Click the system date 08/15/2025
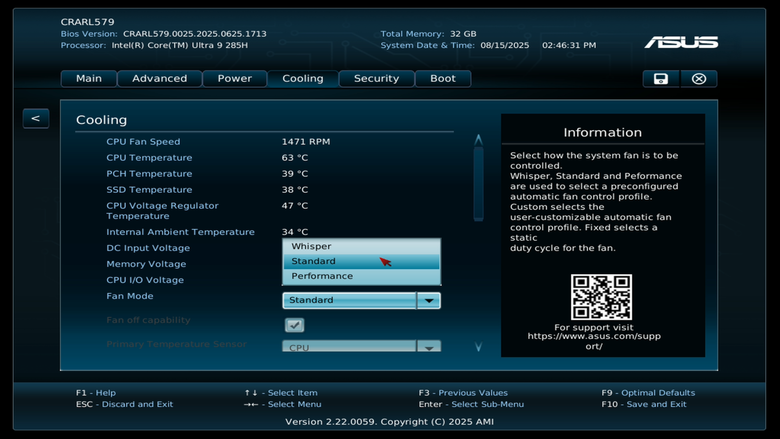780x439 pixels. tap(505, 45)
